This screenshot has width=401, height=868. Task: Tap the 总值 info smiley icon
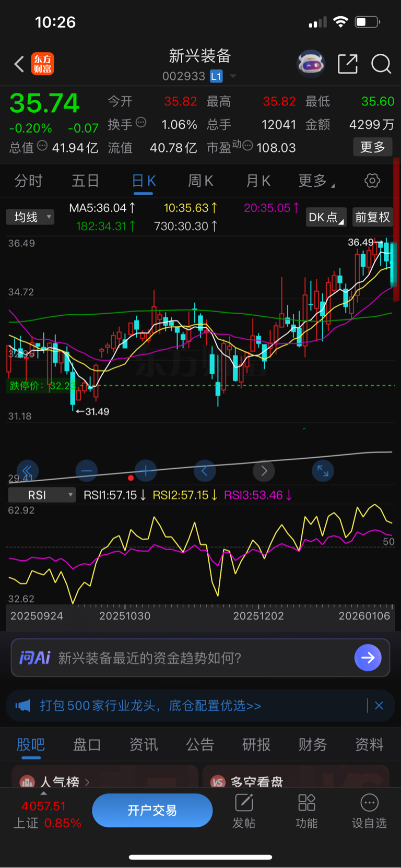click(42, 146)
